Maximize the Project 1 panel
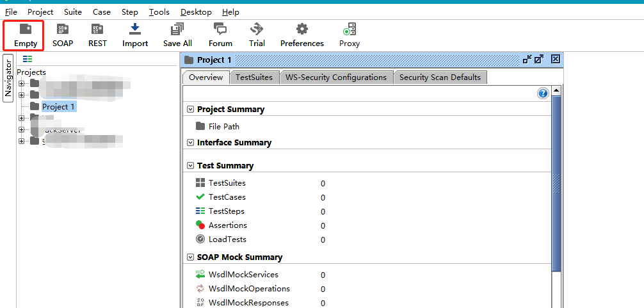 (539, 60)
